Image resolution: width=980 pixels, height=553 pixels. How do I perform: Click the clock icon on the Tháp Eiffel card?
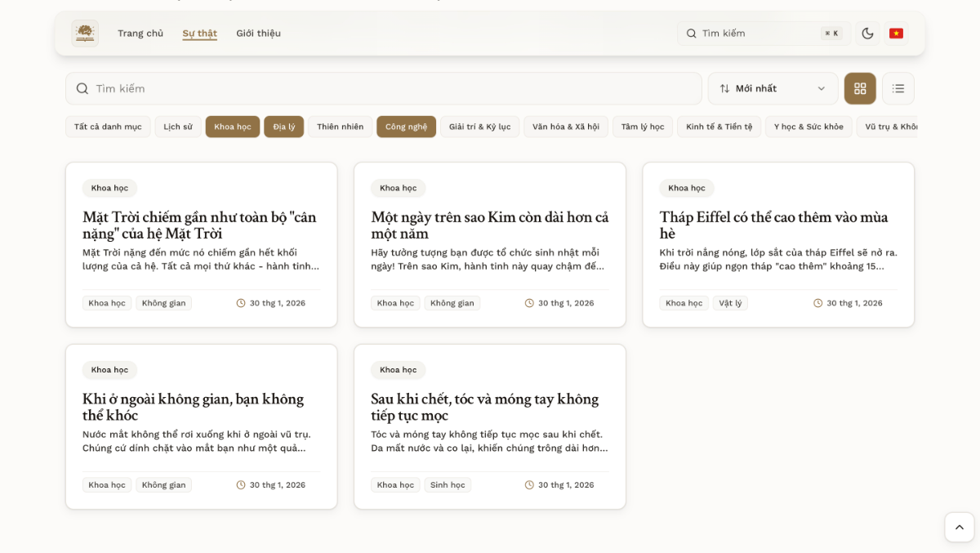pyautogui.click(x=817, y=302)
